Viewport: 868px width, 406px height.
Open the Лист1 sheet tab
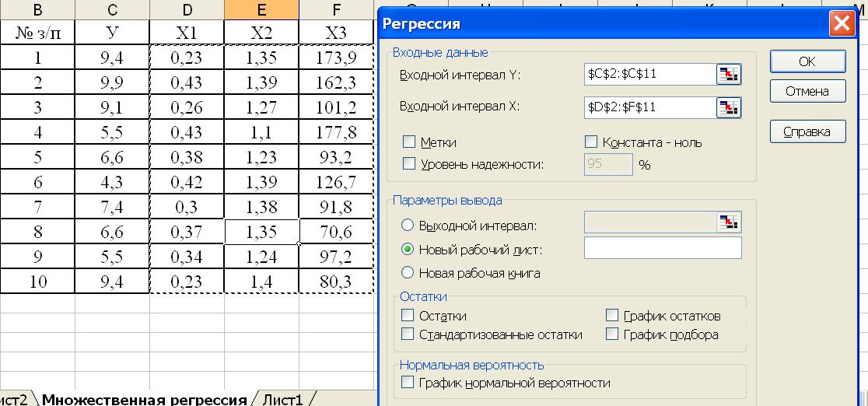pos(282,399)
